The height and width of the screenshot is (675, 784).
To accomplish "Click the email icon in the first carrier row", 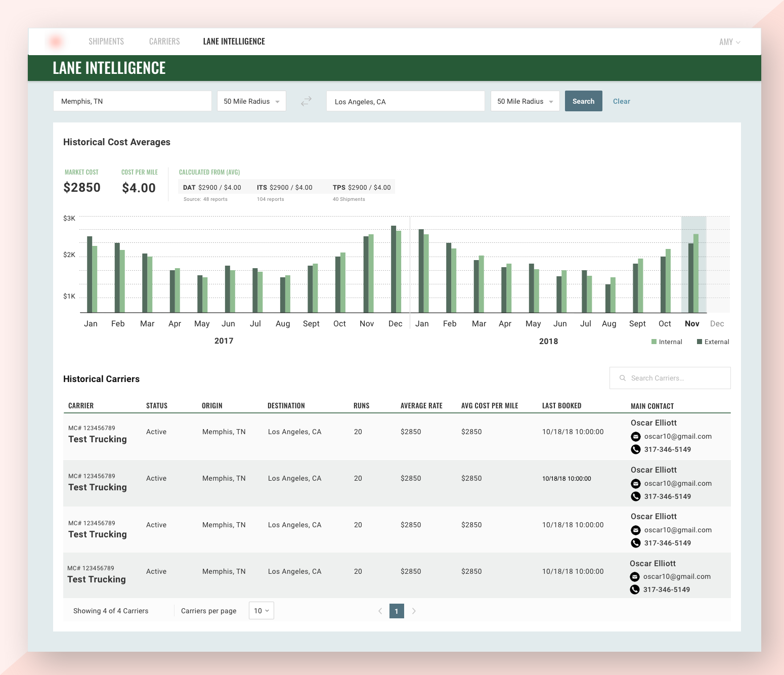I will 636,437.
